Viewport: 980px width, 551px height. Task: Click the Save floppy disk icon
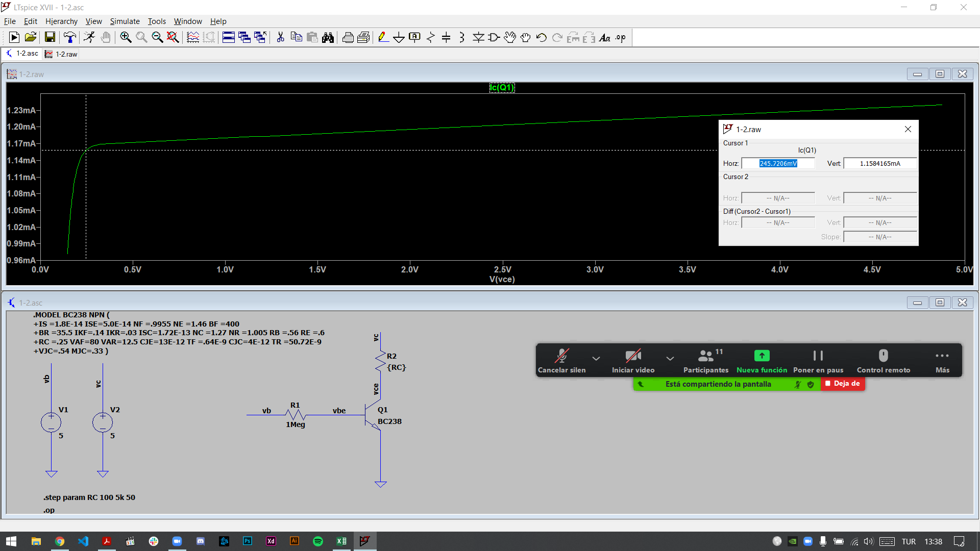pos(50,37)
